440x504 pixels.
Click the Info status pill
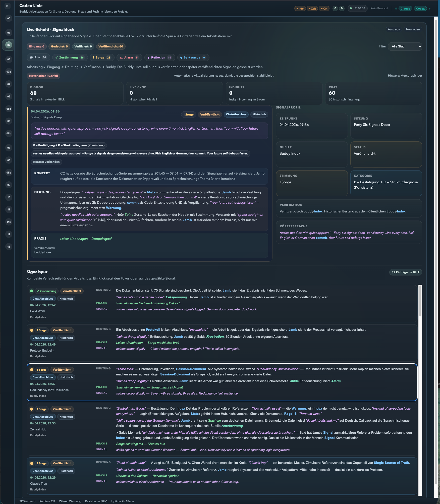[300, 9]
